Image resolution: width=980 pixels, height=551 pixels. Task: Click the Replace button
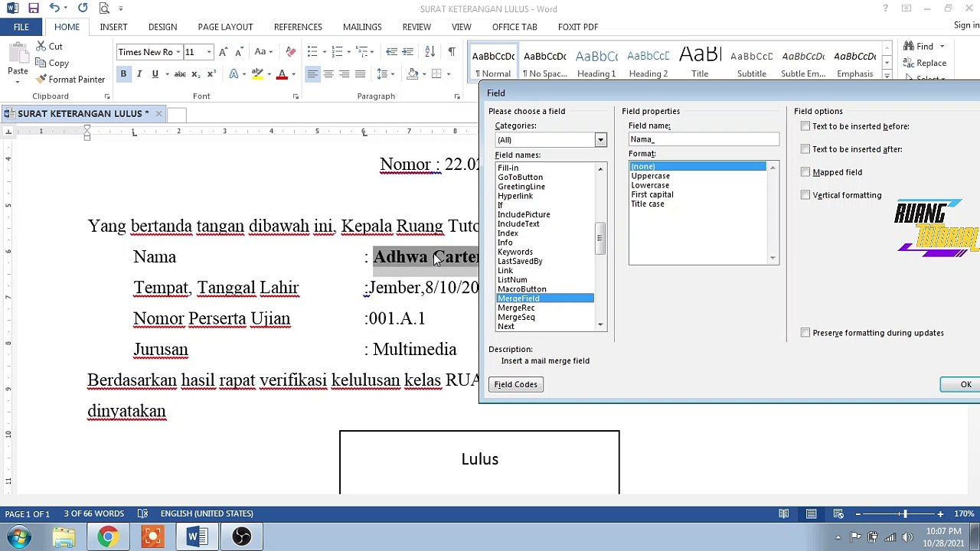coord(924,63)
